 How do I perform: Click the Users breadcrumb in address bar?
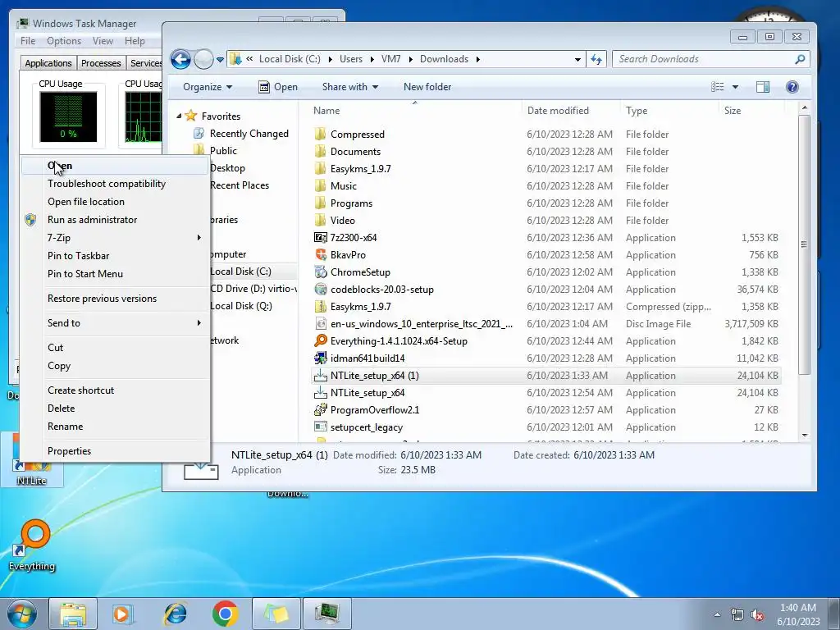(351, 59)
